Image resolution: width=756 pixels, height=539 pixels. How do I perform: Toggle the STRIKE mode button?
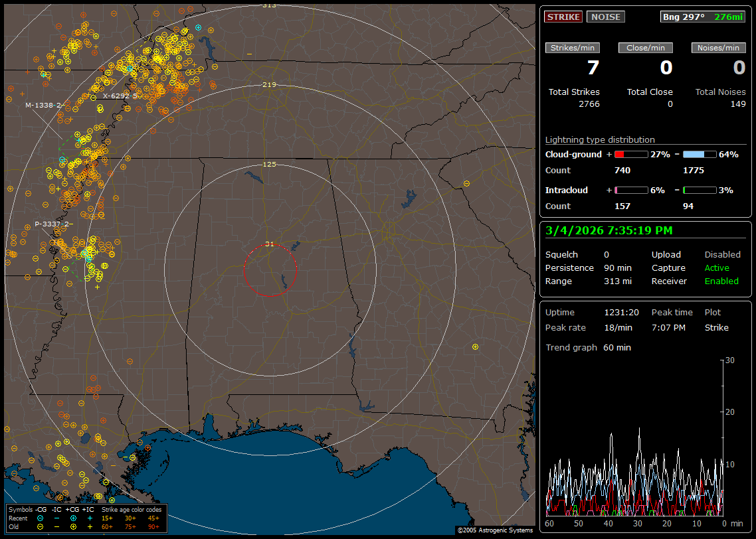point(563,17)
